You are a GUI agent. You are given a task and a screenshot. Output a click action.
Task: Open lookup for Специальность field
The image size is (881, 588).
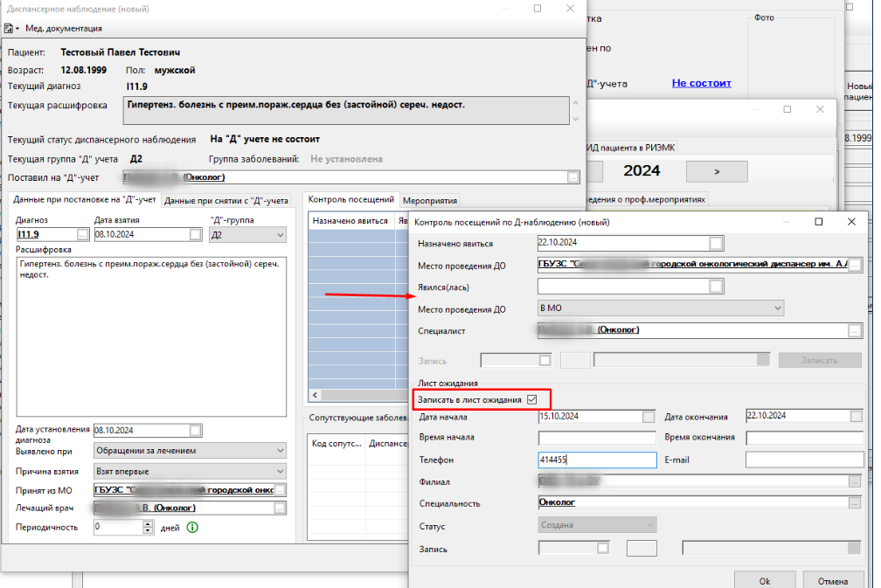855,503
